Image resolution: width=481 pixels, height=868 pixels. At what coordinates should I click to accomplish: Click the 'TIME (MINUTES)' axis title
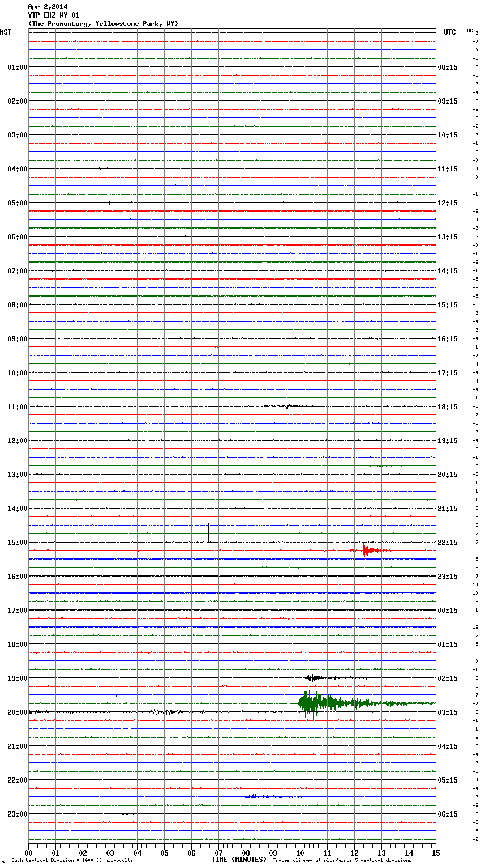[239, 860]
